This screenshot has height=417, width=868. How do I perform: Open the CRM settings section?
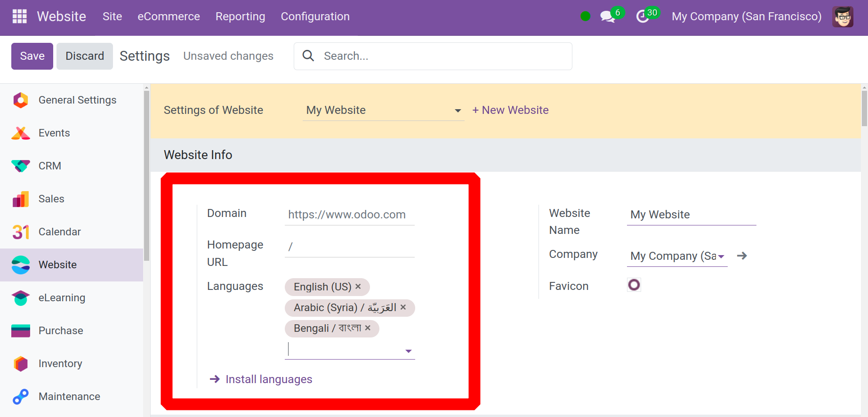(49, 166)
